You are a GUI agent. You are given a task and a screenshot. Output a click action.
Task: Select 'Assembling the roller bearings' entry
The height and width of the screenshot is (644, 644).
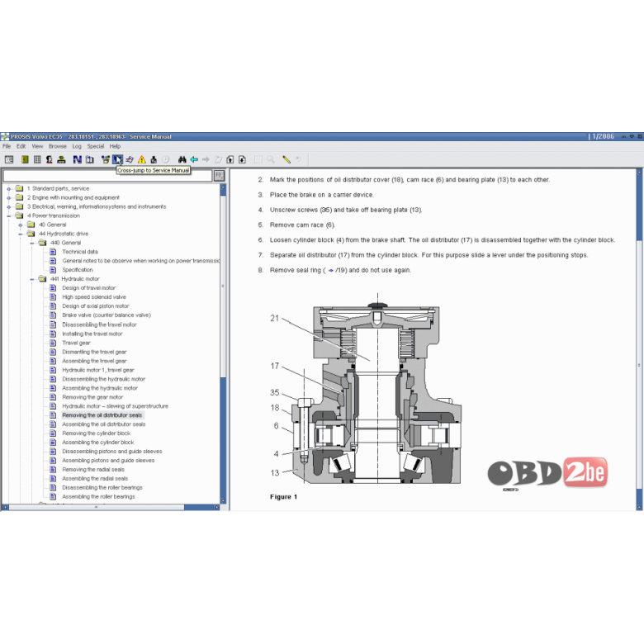(98, 496)
